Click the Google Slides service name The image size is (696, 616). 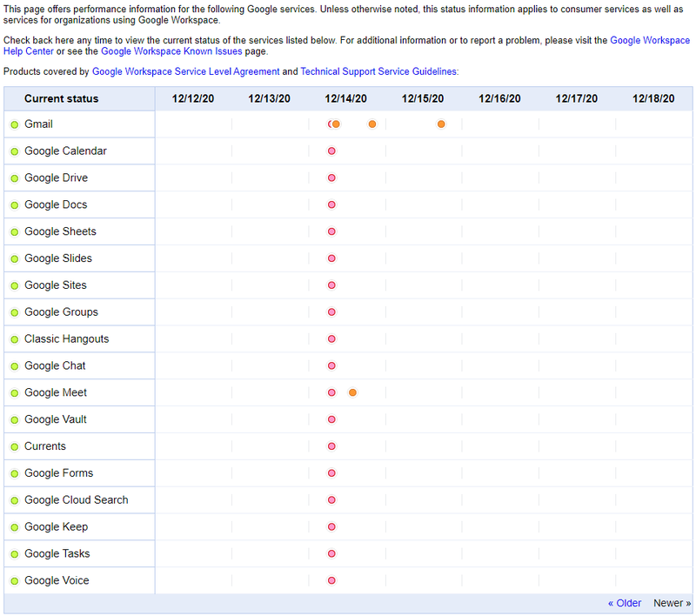pyautogui.click(x=58, y=258)
